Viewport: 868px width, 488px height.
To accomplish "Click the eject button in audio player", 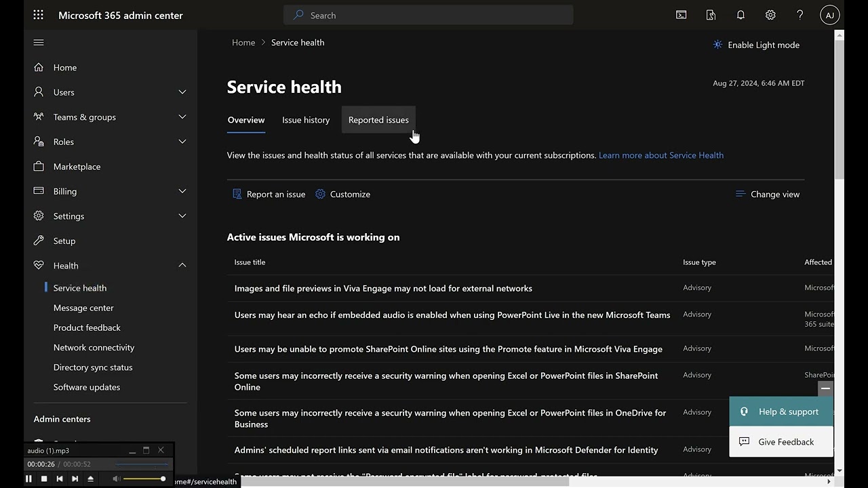I will (x=91, y=479).
